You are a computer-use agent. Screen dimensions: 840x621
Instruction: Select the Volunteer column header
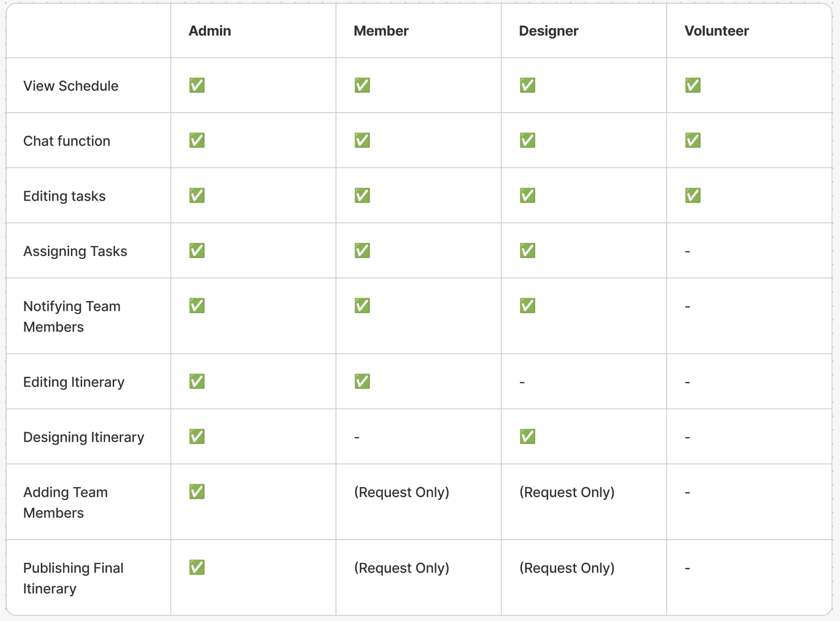pos(716,31)
